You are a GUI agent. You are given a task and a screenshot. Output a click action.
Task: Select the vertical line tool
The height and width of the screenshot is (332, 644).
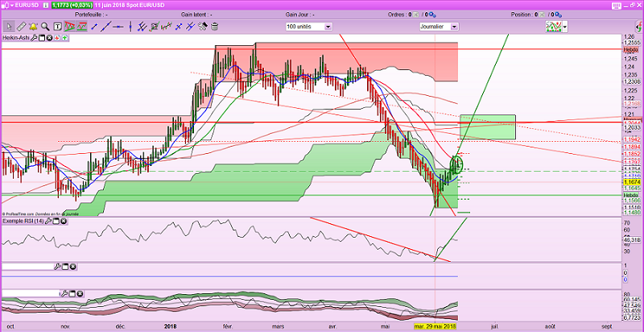[130, 27]
